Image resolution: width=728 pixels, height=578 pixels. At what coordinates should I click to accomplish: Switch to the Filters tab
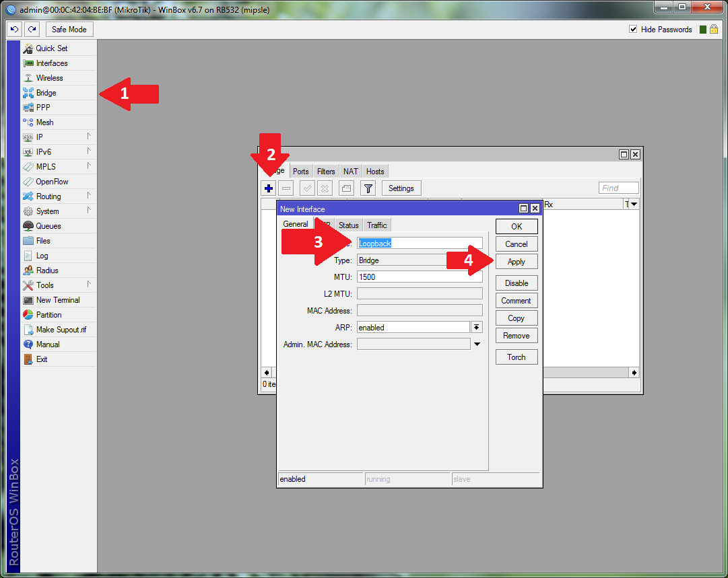point(326,171)
